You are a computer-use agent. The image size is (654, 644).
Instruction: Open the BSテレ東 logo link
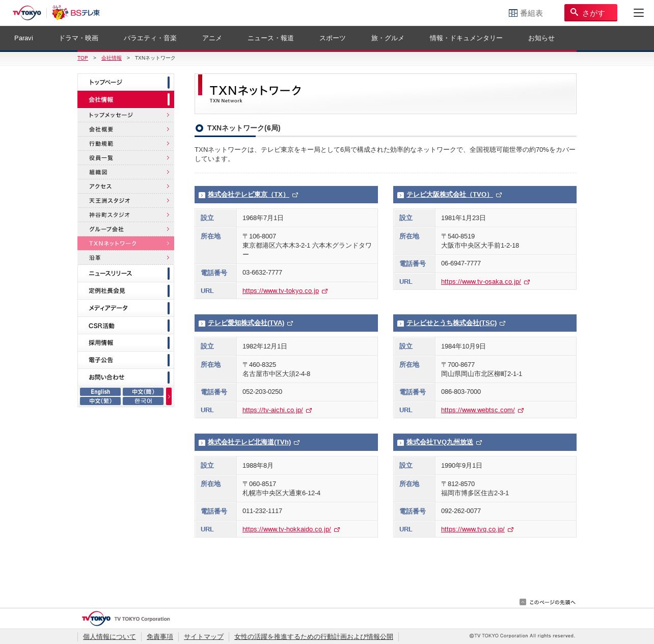[x=76, y=13]
